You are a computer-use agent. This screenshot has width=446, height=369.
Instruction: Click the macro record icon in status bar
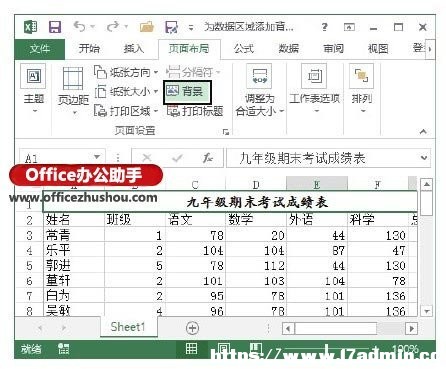tap(64, 349)
